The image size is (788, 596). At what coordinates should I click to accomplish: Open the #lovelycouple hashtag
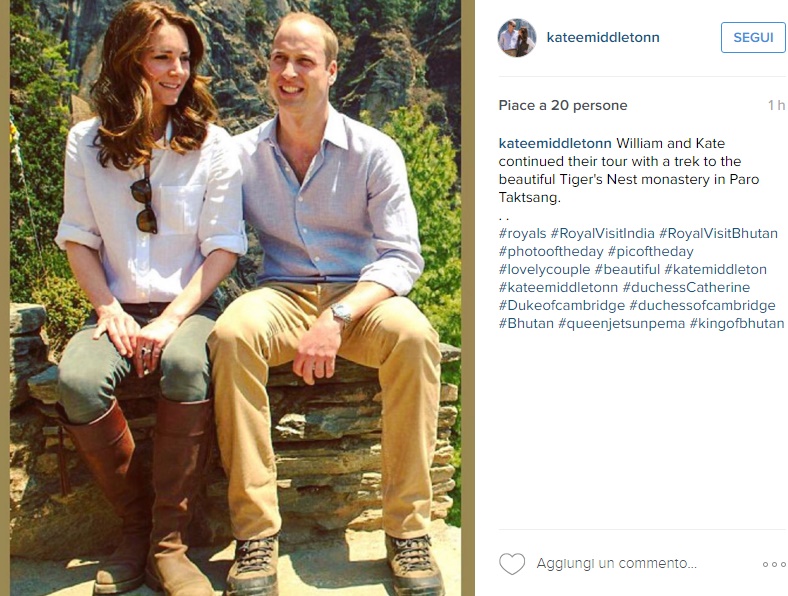(544, 270)
